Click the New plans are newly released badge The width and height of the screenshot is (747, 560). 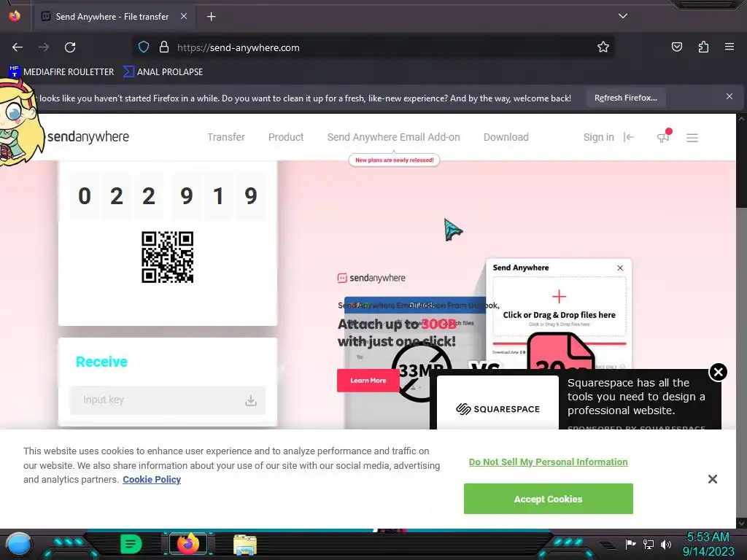pos(394,160)
